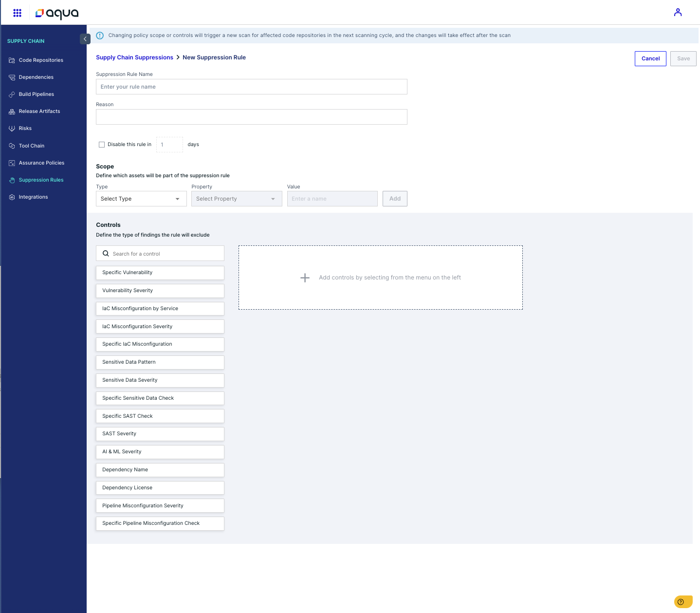Click the Build Pipelines sidebar icon
This screenshot has width=700, height=613.
[12, 94]
